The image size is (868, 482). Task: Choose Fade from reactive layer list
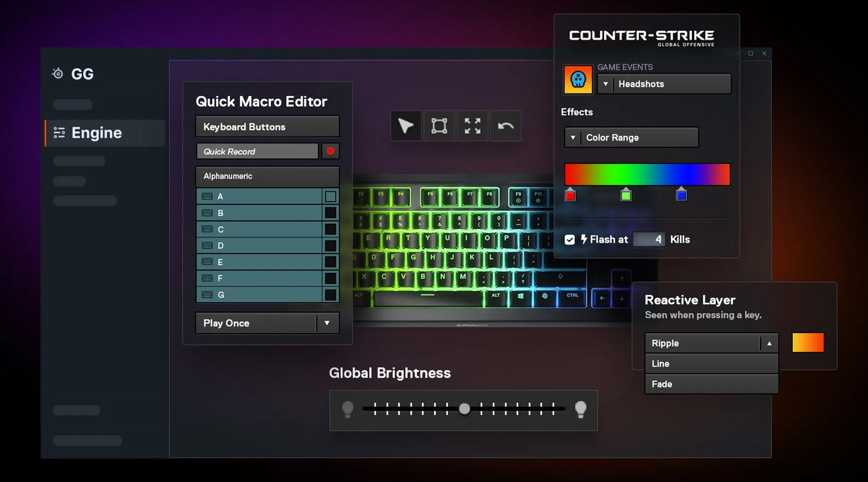[x=711, y=384]
